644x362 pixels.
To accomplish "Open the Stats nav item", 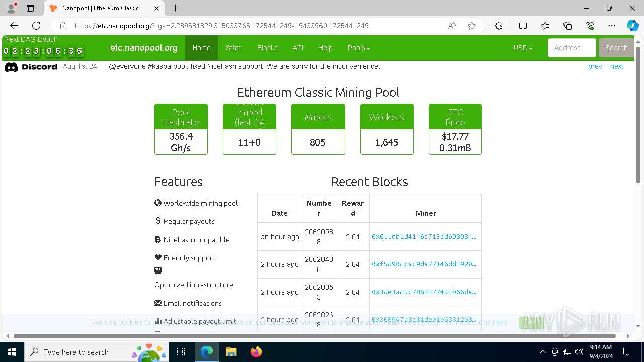I will (x=233, y=48).
